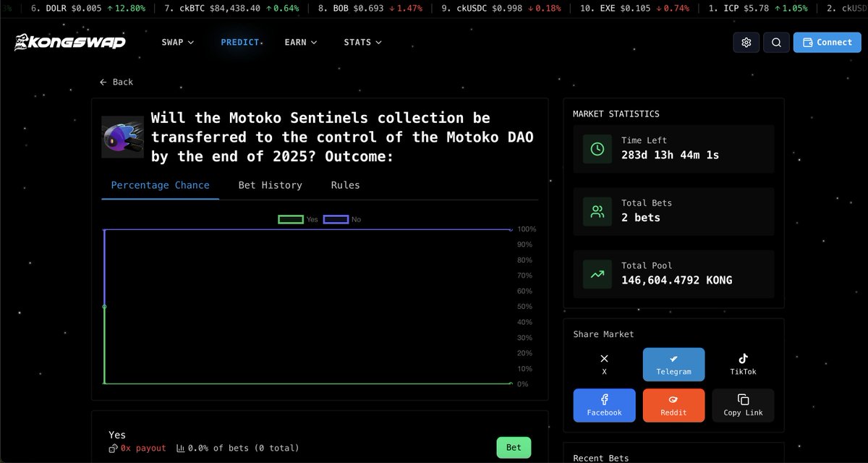The height and width of the screenshot is (463, 868).
Task: Click the ckUSDC $0.998 ticker entry
Action: [x=501, y=9]
